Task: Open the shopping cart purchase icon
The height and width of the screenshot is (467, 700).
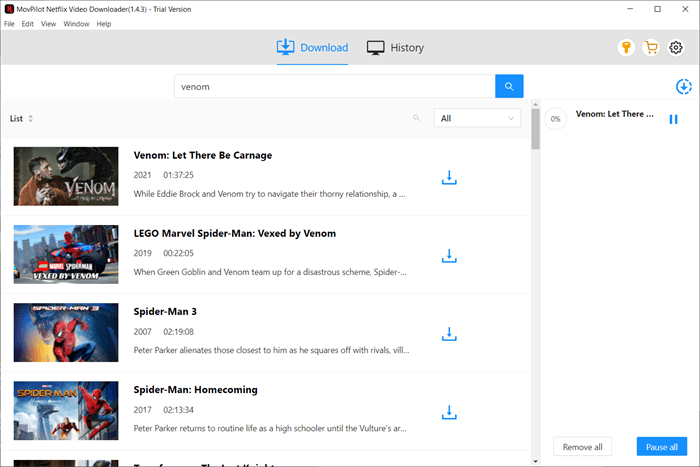Action: point(651,48)
